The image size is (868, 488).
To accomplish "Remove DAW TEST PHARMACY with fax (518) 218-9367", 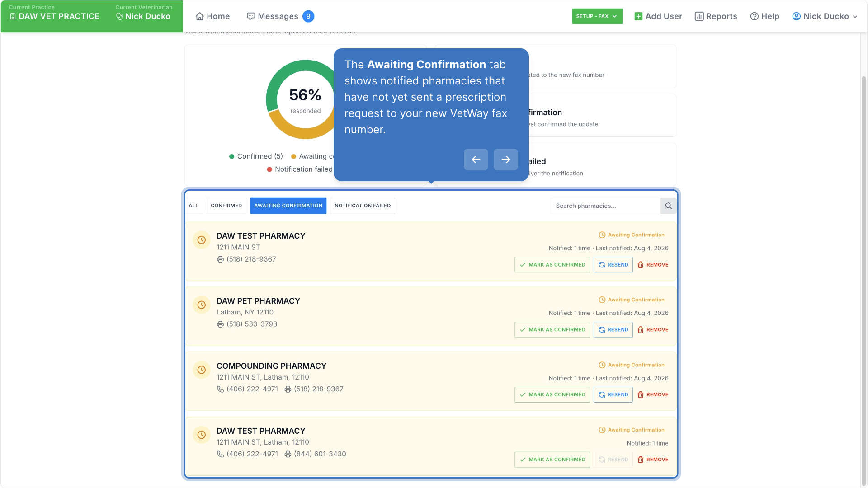I will point(653,265).
